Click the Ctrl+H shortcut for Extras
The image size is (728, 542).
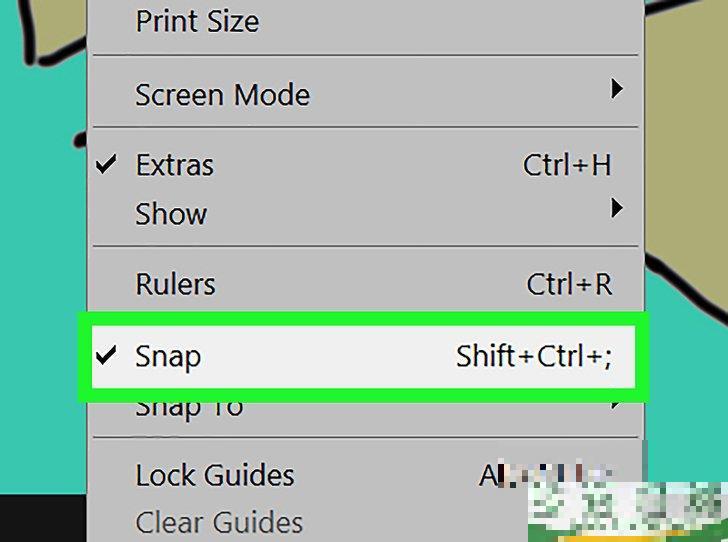(566, 165)
